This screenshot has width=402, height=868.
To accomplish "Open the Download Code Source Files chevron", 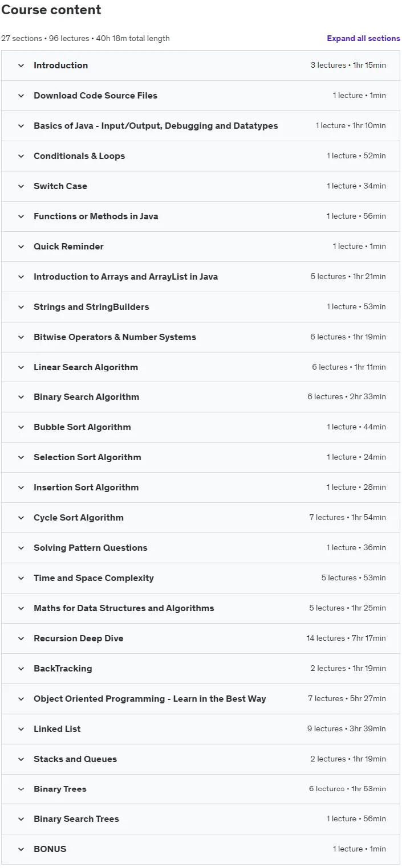I will click(x=21, y=96).
